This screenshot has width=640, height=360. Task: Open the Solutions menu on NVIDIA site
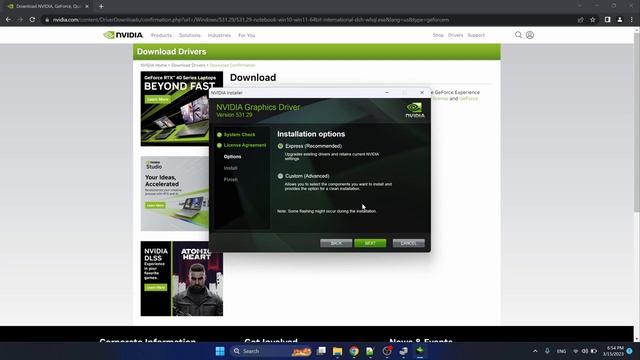(x=190, y=36)
